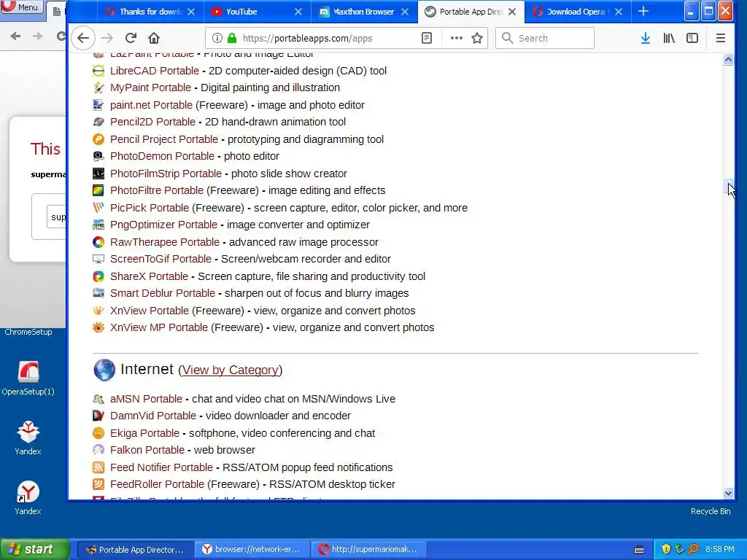Open Pencil2D Portable link
Viewport: 747px width, 560px height.
(152, 122)
